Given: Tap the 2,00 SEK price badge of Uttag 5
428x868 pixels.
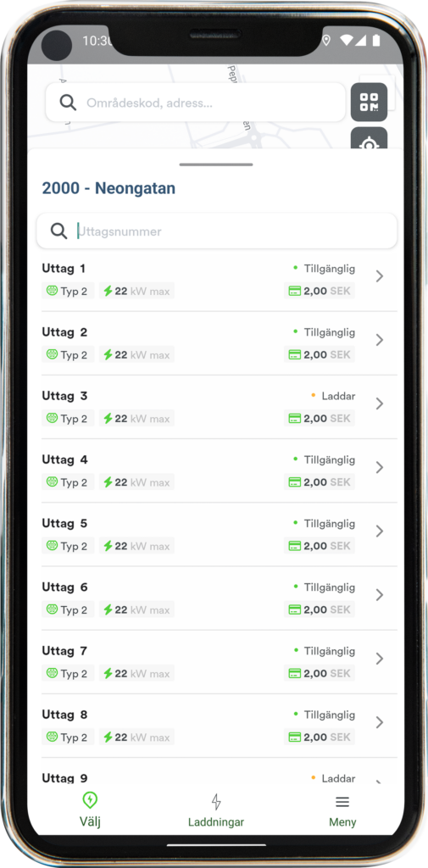Looking at the screenshot, I should [320, 545].
